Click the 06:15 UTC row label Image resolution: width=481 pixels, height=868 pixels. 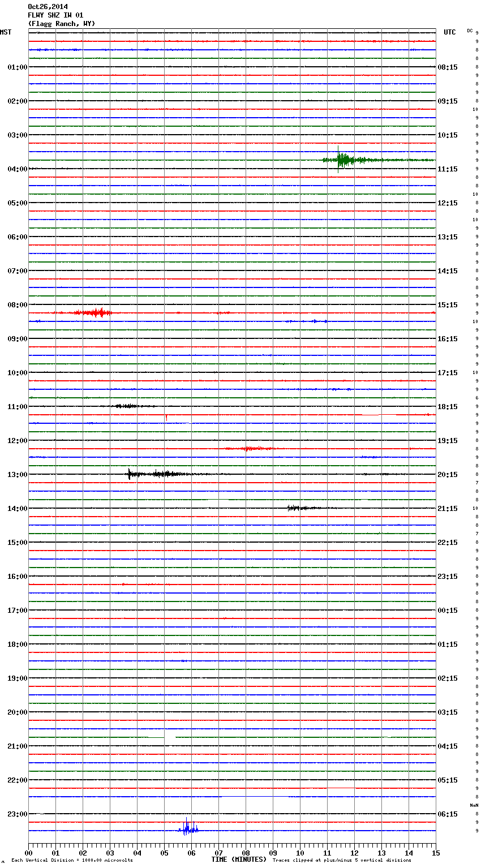click(x=448, y=814)
